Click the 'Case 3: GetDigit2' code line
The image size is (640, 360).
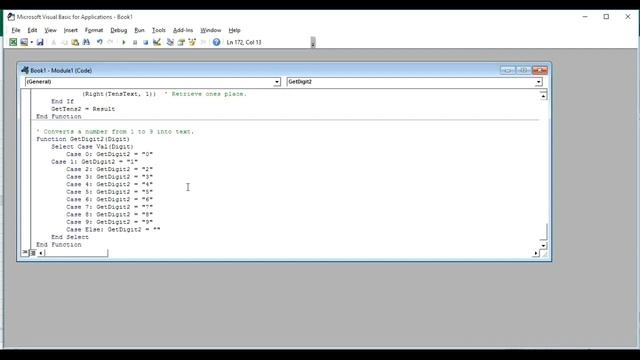point(109,177)
